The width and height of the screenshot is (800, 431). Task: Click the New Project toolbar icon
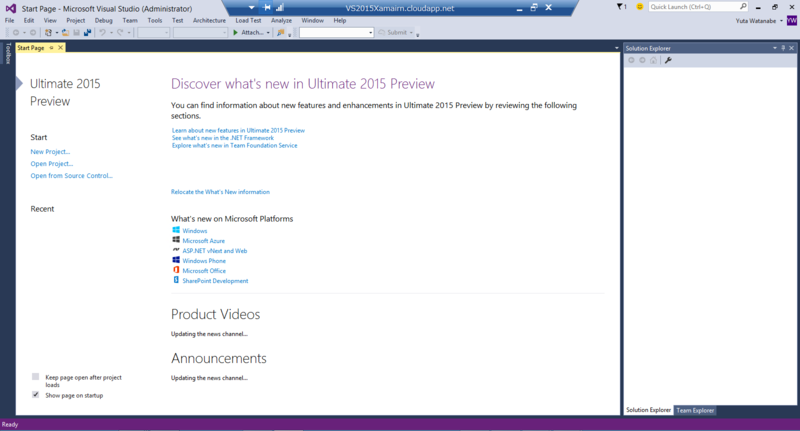coord(48,33)
